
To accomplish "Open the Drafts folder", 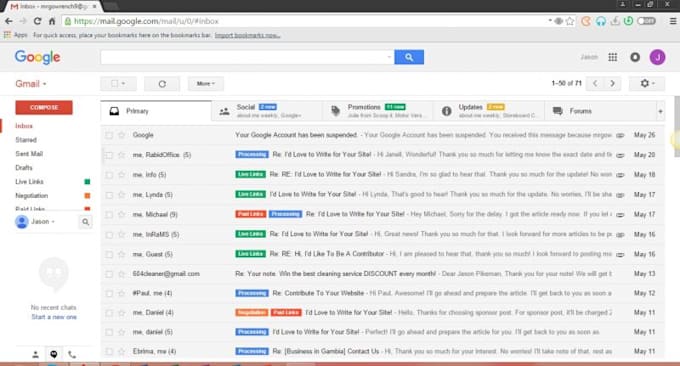I will (x=24, y=168).
